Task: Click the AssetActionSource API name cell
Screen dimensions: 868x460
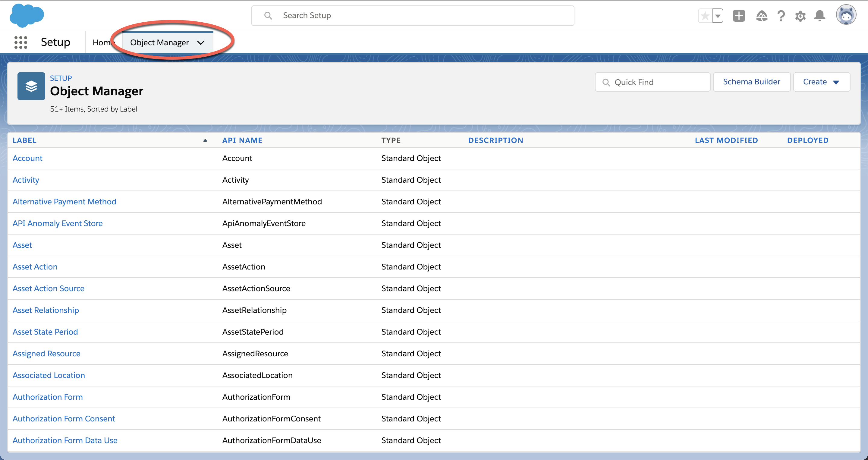Action: click(256, 288)
